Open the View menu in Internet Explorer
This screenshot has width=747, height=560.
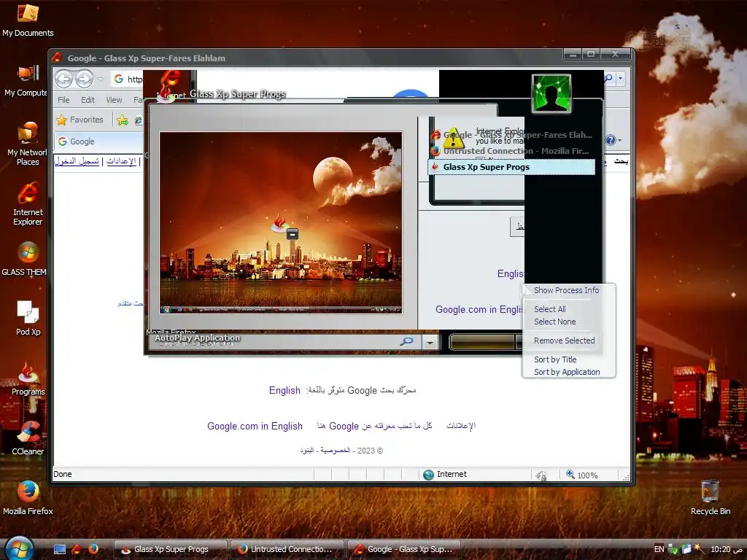point(114,100)
